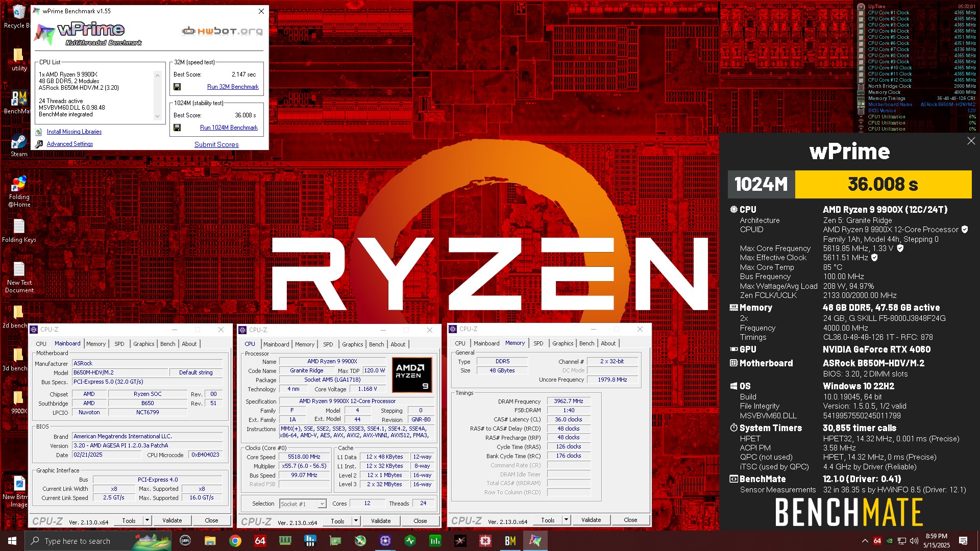Click the NVIDIA tray icon

point(890,541)
